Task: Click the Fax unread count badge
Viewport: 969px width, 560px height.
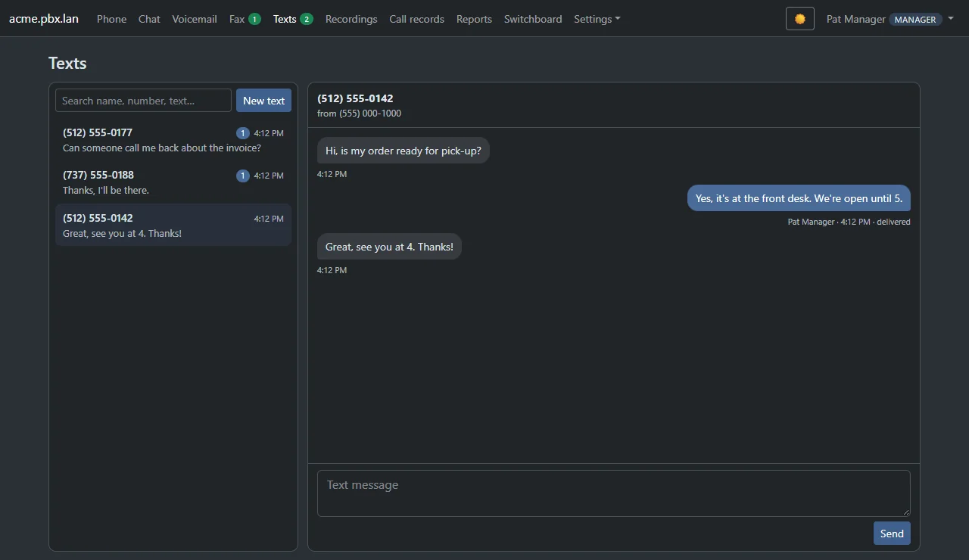Action: click(x=254, y=19)
